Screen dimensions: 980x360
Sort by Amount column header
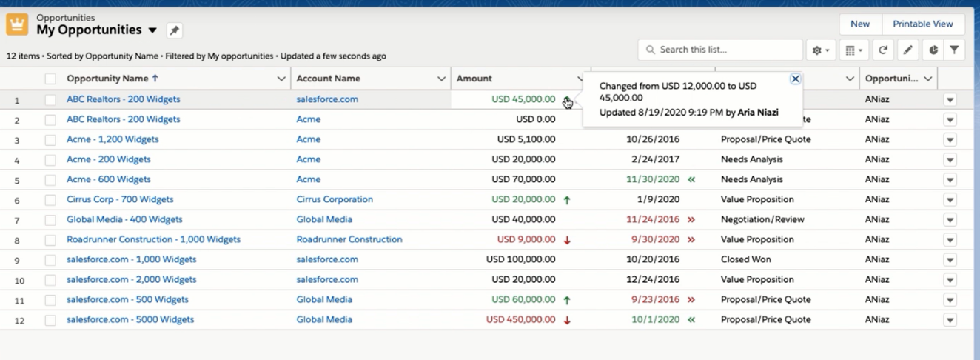(474, 79)
